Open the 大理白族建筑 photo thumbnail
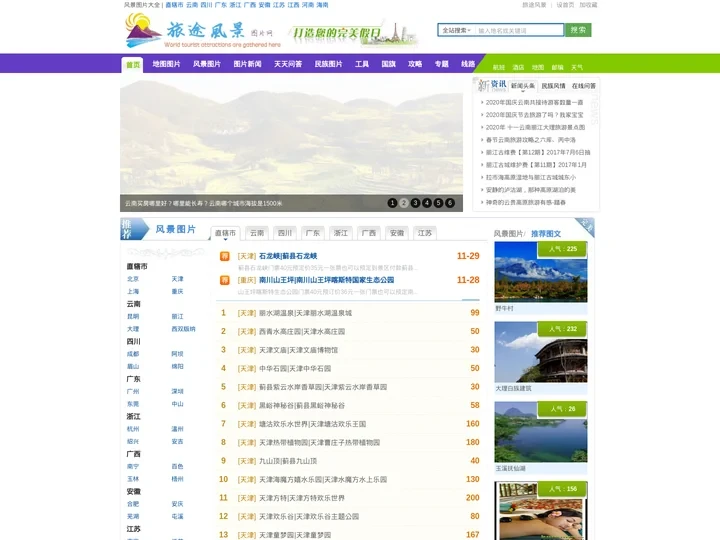 pos(540,352)
